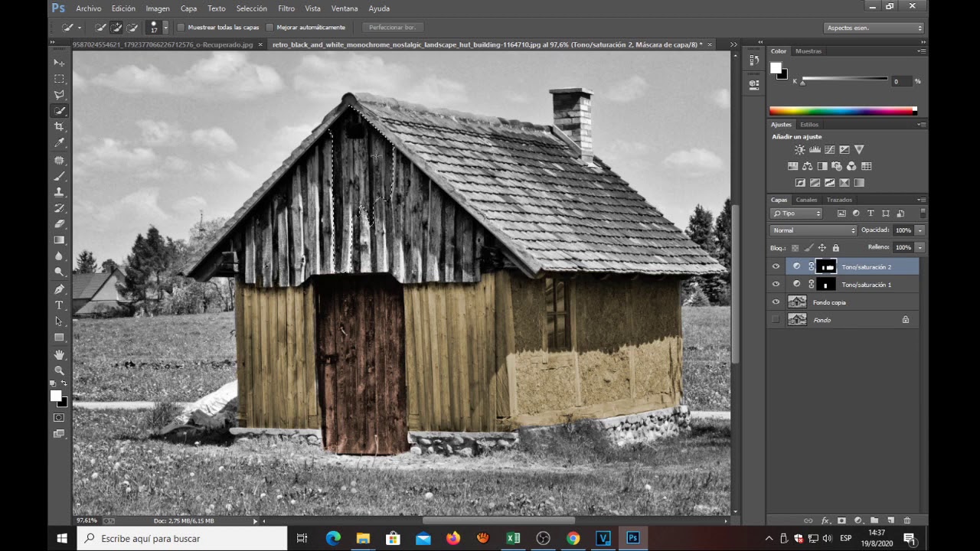Click the Perfeccionar borde button
The height and width of the screenshot is (551, 980).
pyautogui.click(x=392, y=28)
